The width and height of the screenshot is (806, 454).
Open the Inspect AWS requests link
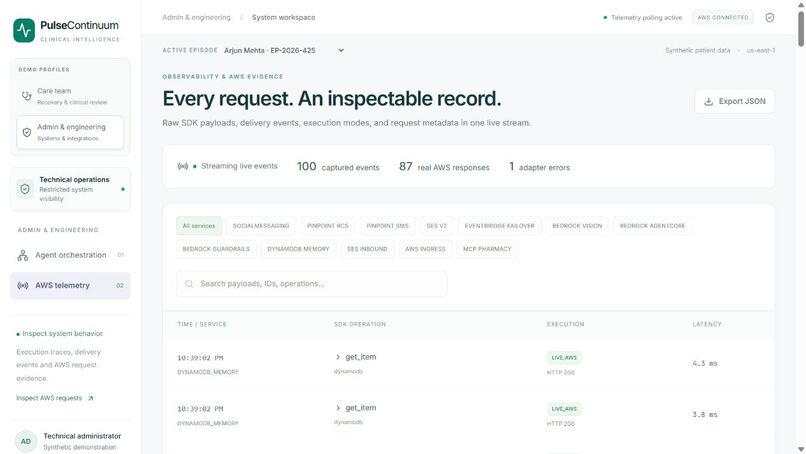point(54,398)
